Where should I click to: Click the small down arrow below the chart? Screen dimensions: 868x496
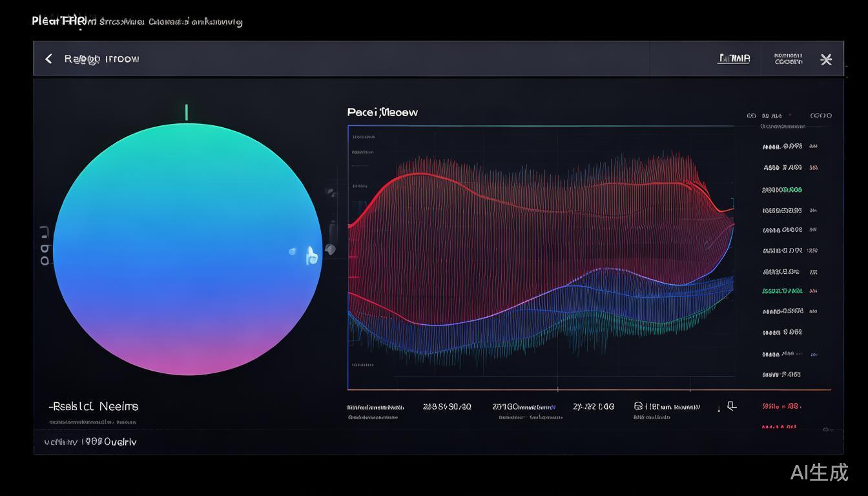point(718,409)
